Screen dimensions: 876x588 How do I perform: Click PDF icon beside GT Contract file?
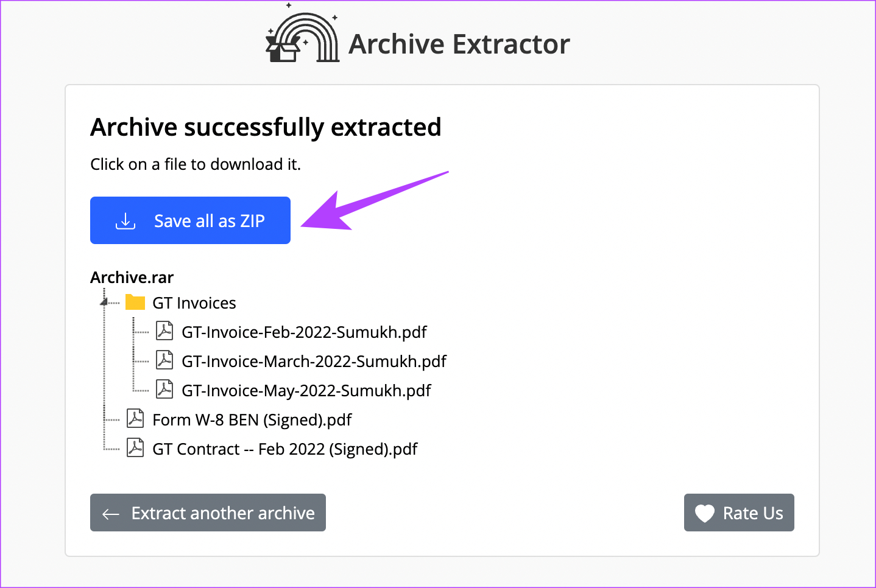click(x=135, y=449)
